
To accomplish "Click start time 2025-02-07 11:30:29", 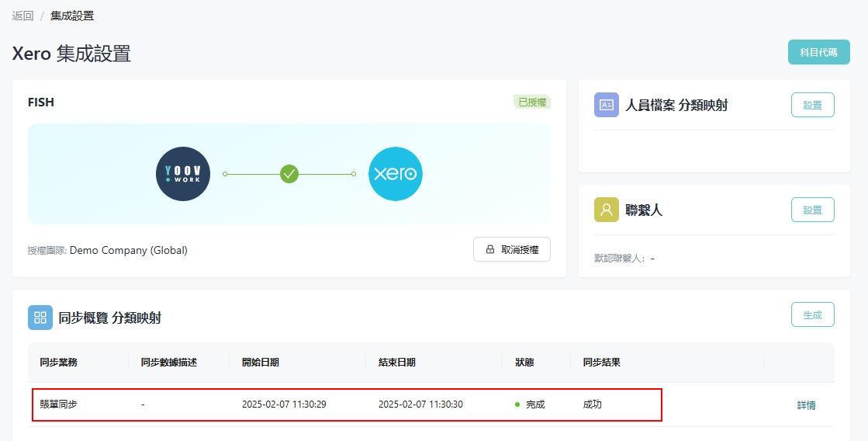I will (284, 405).
